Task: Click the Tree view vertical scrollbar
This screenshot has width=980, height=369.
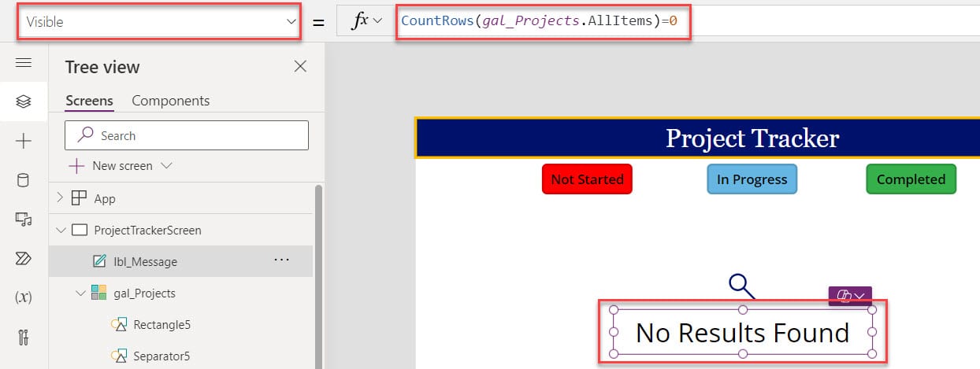Action: point(319,275)
